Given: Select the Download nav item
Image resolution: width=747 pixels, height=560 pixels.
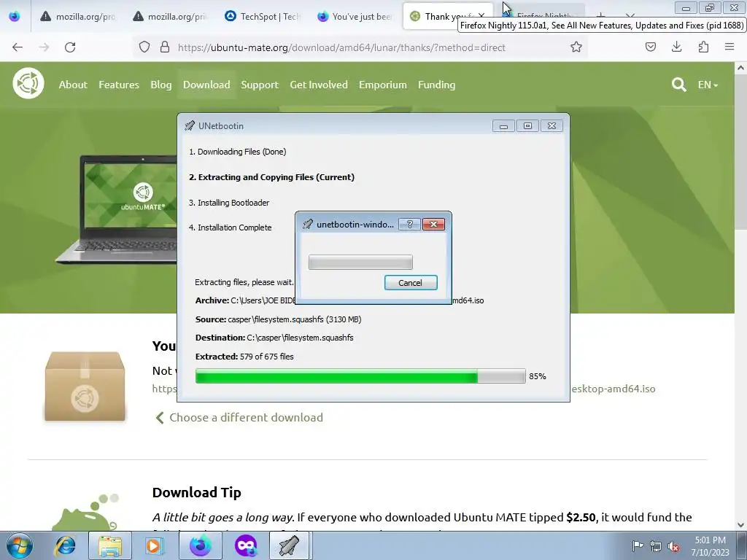Looking at the screenshot, I should [206, 85].
